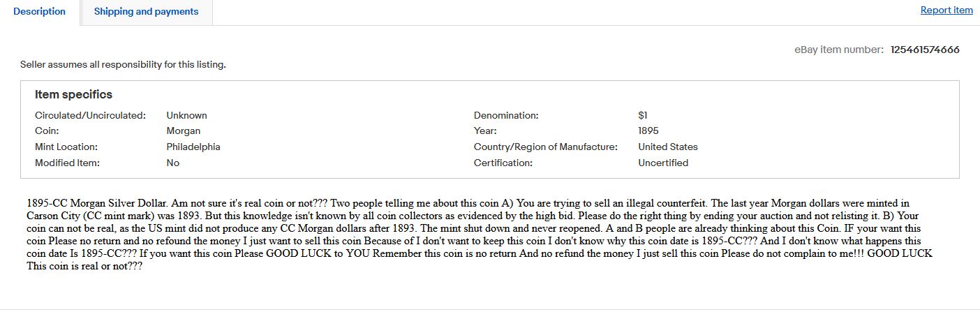Click the Item specifics heading

(73, 95)
